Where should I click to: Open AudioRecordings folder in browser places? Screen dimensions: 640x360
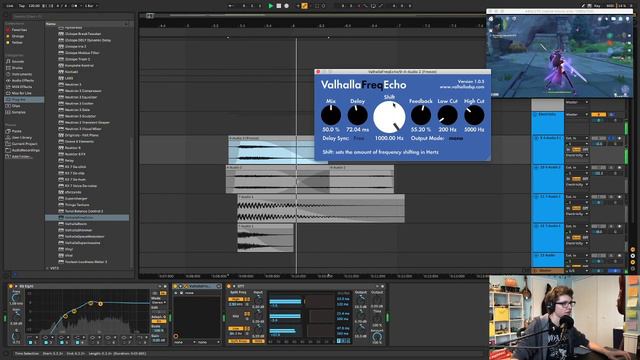tap(25, 150)
